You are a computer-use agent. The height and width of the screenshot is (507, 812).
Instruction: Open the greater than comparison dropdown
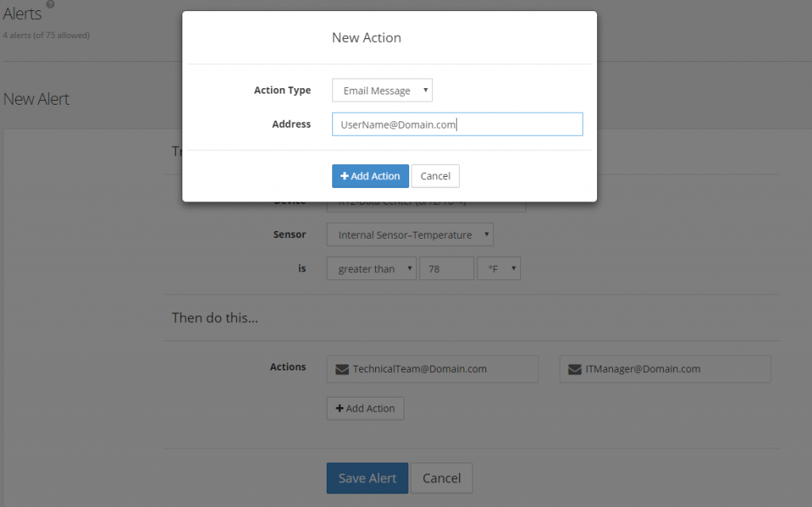371,268
